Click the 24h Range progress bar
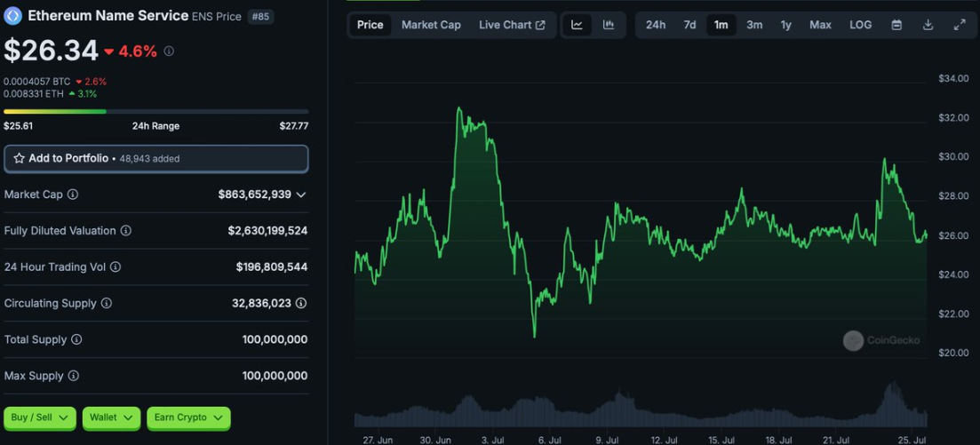 [155, 111]
